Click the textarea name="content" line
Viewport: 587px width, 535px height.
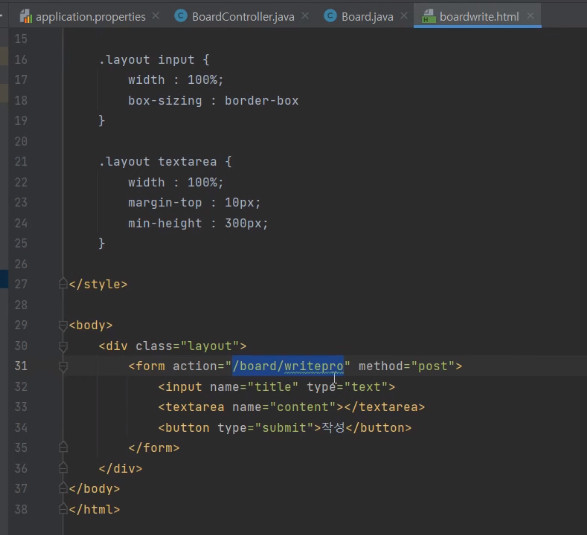[291, 407]
